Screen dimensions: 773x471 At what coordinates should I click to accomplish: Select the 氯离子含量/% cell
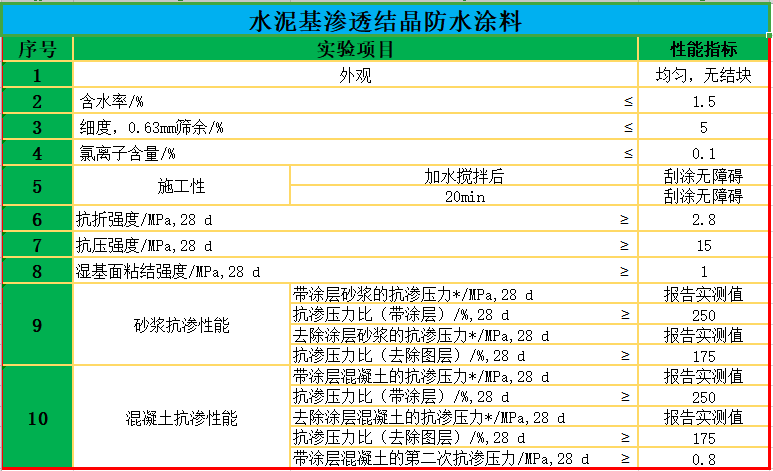pos(355,153)
